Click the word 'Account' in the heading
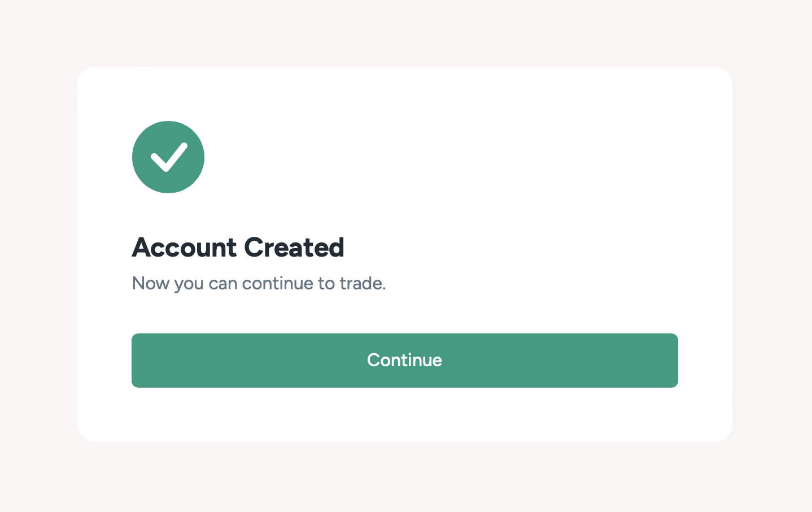Image resolution: width=812 pixels, height=512 pixels. click(184, 248)
